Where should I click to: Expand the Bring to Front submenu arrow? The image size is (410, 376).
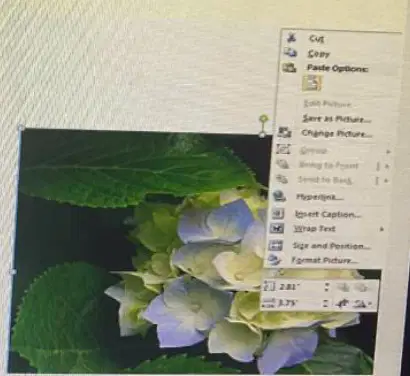point(388,166)
